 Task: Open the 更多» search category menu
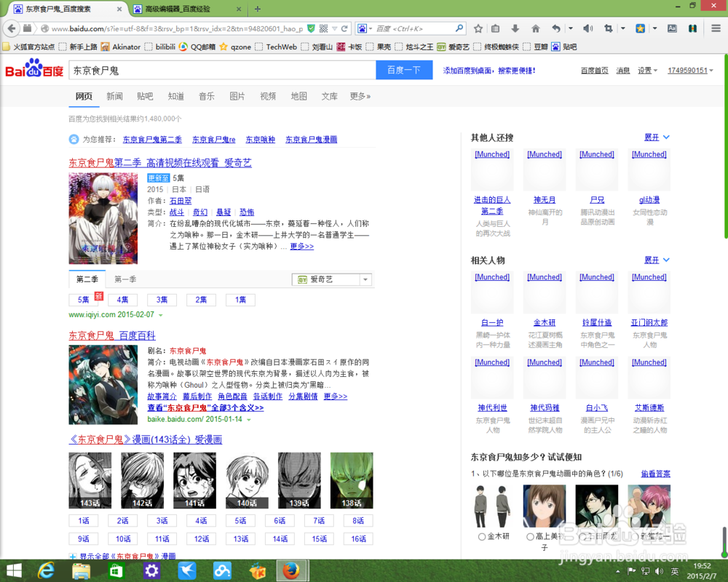(x=360, y=96)
